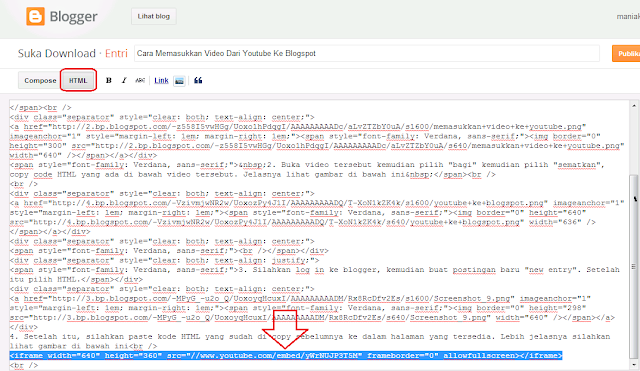640x371 pixels.
Task: Apply bold formatting with the B icon
Action: 109,80
